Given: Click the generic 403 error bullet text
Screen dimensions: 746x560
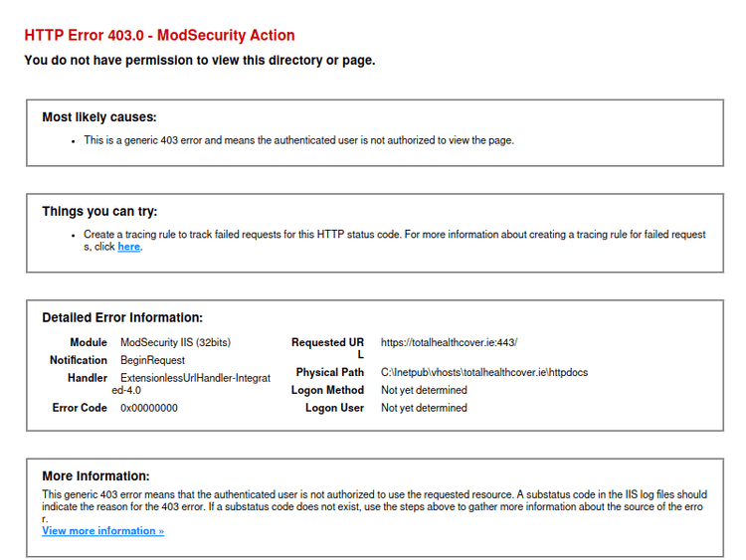Looking at the screenshot, I should coord(298,140).
